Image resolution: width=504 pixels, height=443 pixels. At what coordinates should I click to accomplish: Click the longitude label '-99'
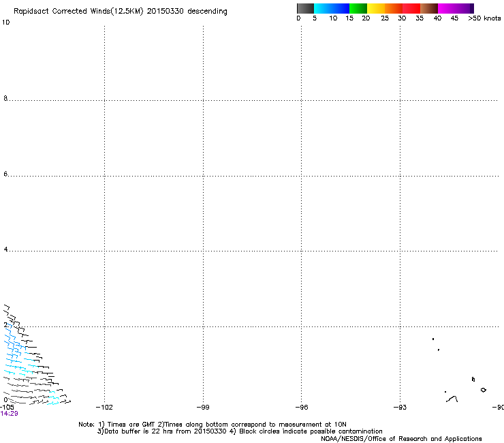click(x=203, y=408)
